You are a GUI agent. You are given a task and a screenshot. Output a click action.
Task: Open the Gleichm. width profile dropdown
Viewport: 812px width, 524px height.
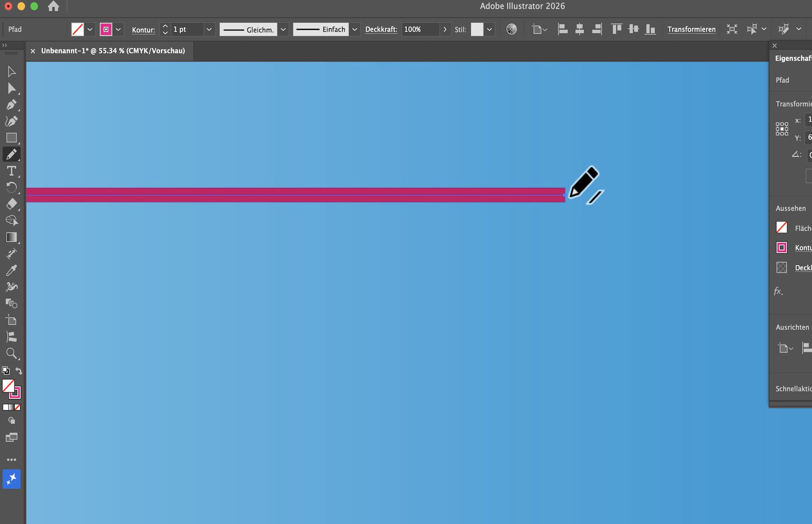click(x=283, y=29)
